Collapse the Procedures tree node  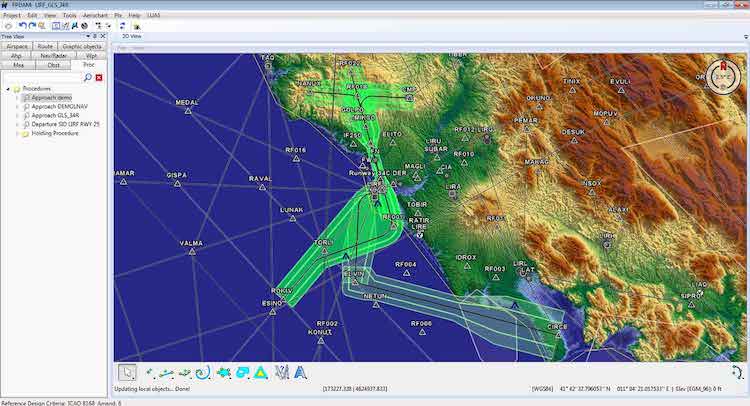8,89
